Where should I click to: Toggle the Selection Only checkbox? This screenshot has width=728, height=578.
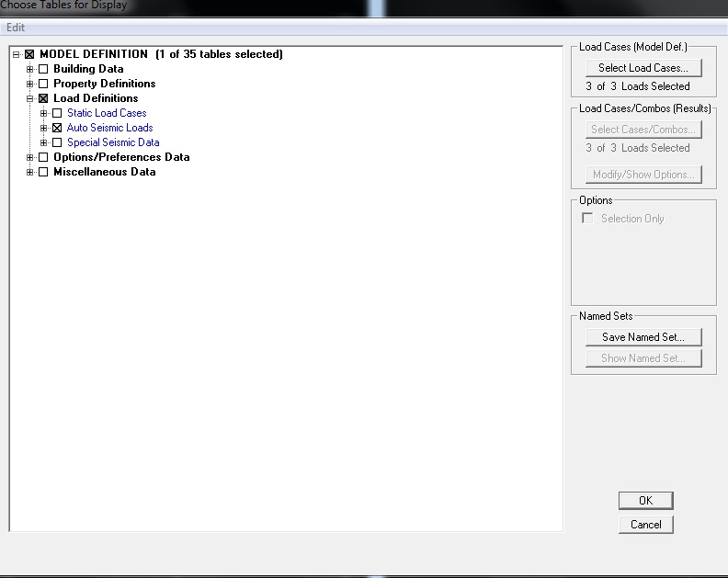587,218
